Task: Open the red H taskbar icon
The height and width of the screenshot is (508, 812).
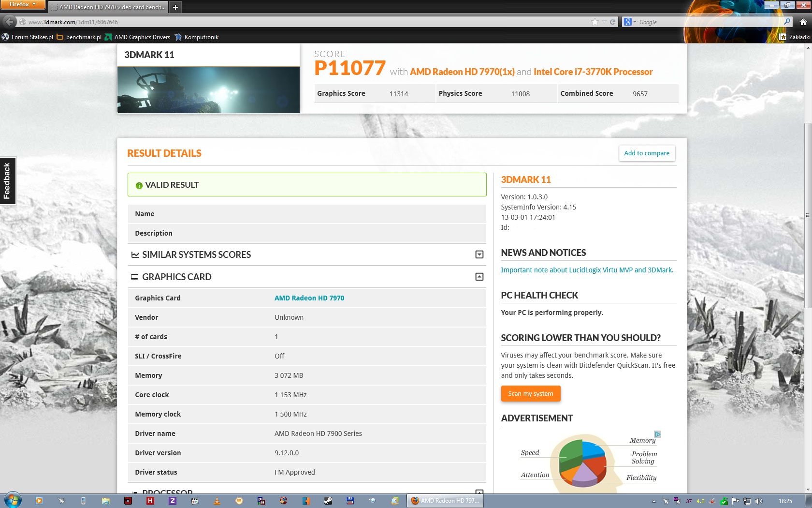Action: (x=150, y=501)
